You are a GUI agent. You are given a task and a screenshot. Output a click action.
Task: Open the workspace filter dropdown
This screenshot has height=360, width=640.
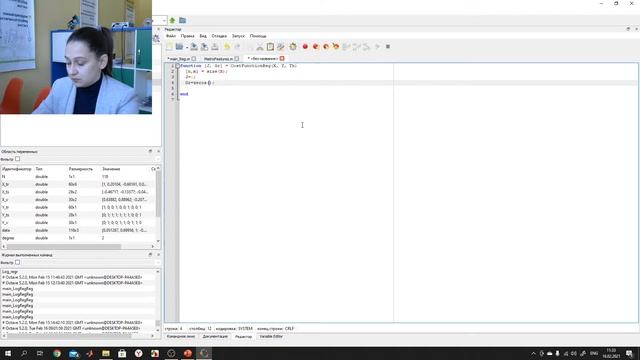(158, 159)
